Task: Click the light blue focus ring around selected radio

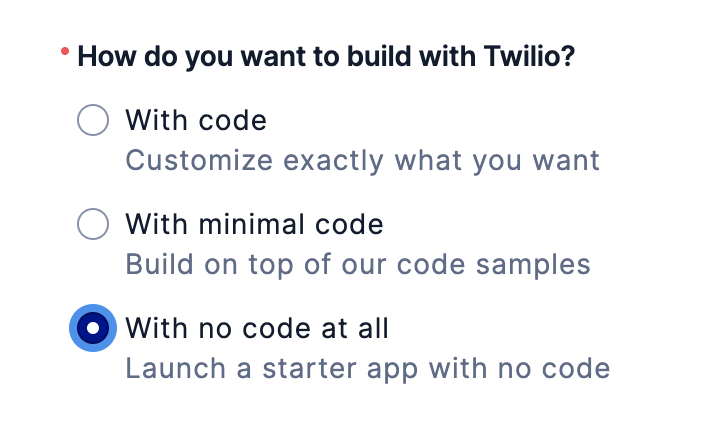Action: [x=73, y=328]
